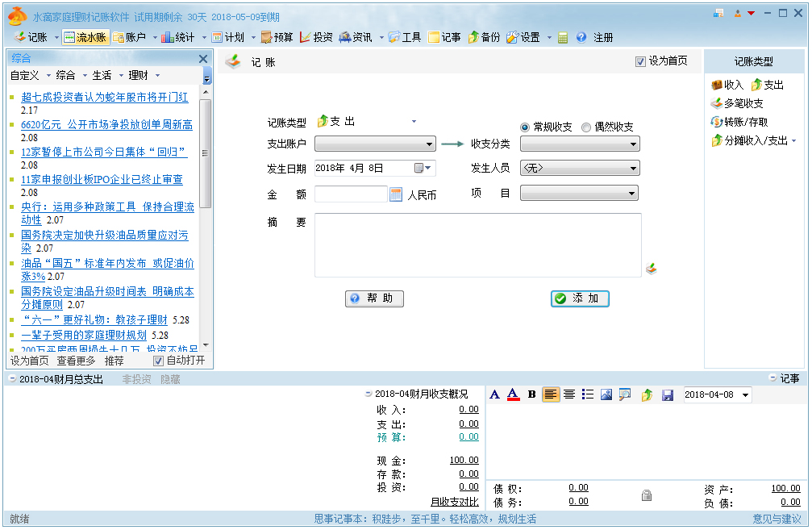Open the 工具 tools toolbar item

[405, 37]
